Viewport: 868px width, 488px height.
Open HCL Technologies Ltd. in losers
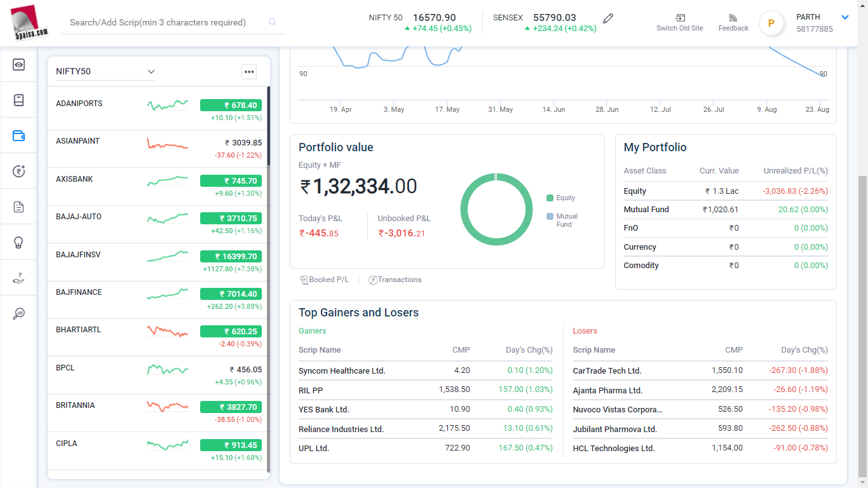point(614,449)
